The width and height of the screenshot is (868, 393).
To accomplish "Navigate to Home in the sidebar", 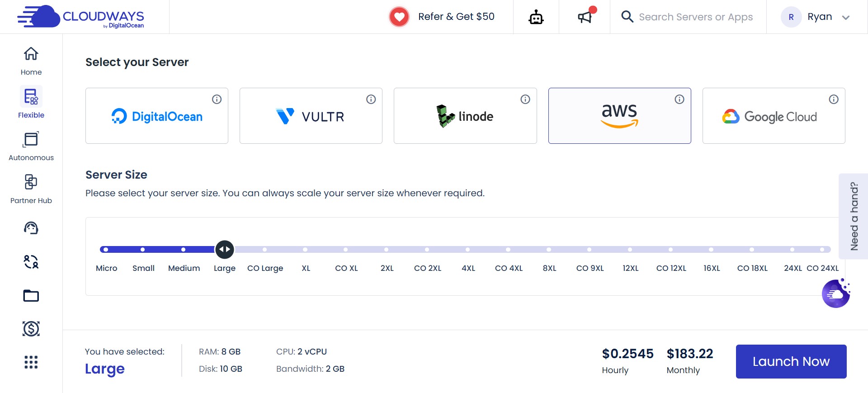I will tap(31, 60).
